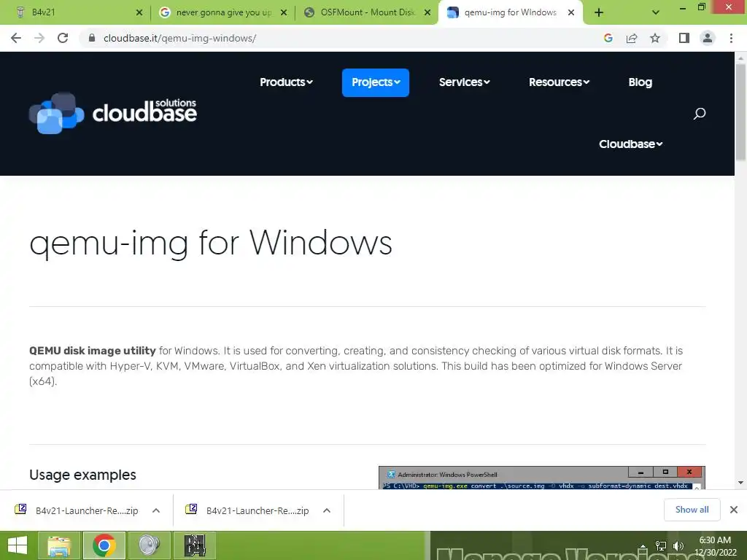Click Show all downloads
The width and height of the screenshot is (747, 560).
[692, 510]
